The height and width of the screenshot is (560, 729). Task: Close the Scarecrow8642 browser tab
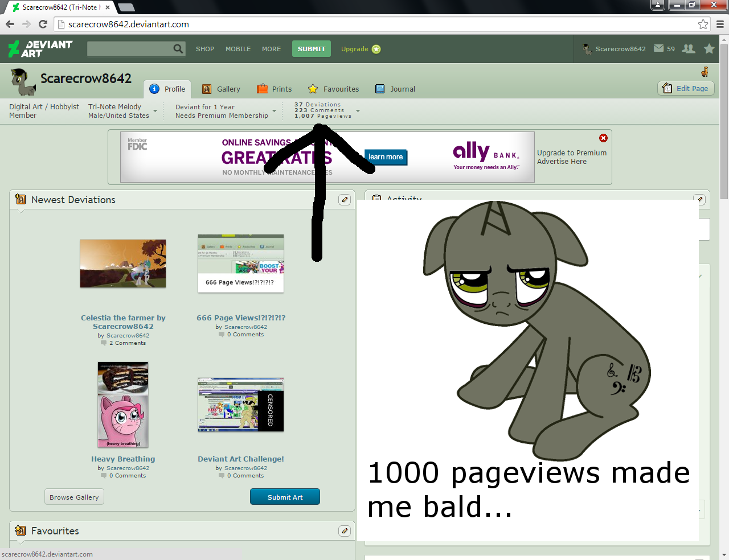coord(108,7)
